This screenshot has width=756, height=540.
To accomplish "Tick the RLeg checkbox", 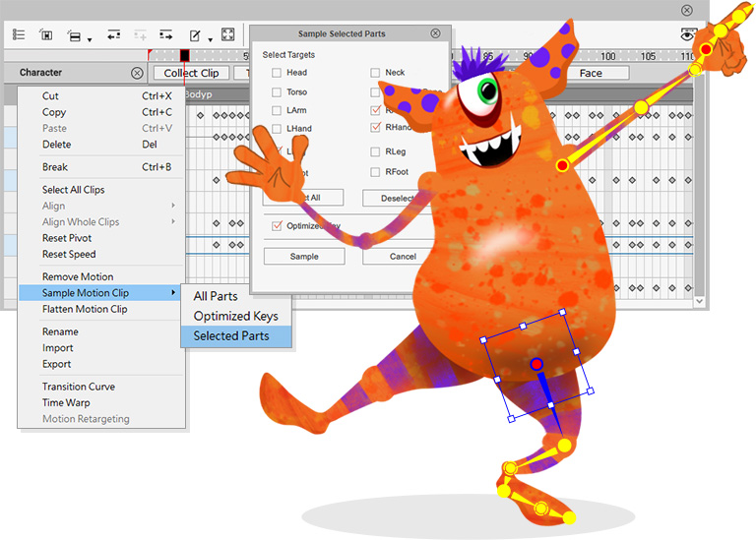I will coord(375,152).
